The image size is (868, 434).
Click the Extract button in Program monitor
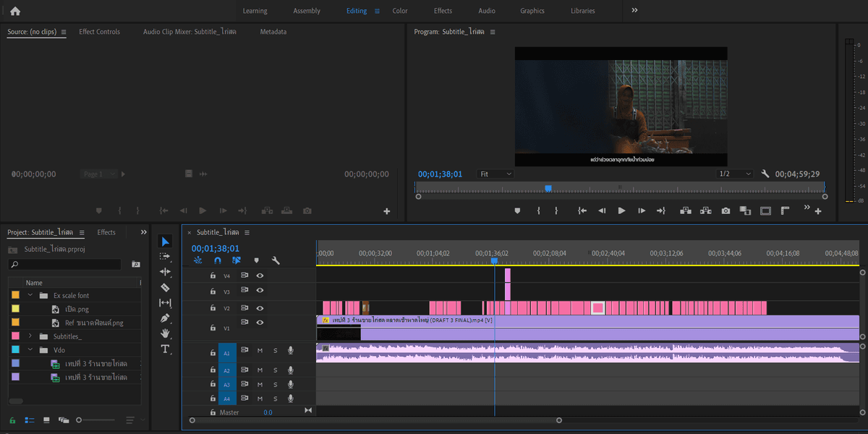click(705, 210)
